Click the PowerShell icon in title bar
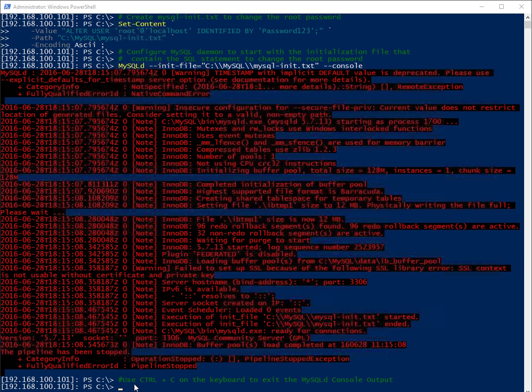The image size is (532, 392). pyautogui.click(x=7, y=7)
